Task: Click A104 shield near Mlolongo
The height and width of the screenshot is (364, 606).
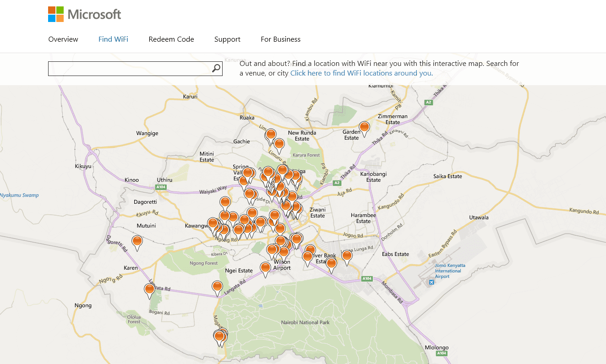Action: (x=442, y=353)
